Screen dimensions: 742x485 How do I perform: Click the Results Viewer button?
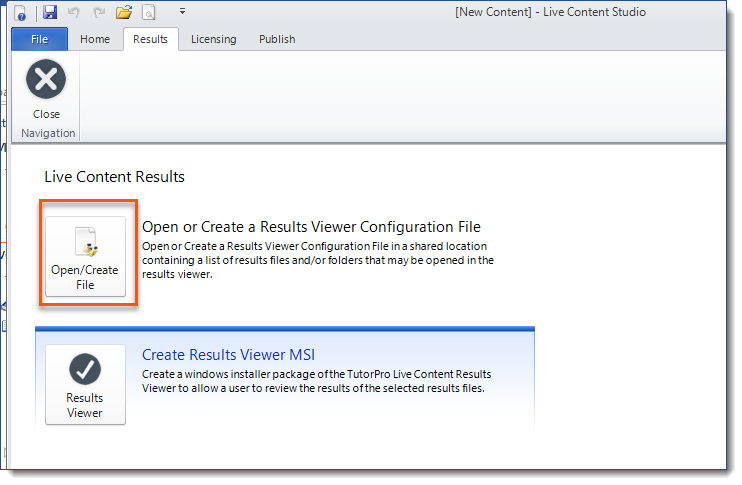point(86,385)
